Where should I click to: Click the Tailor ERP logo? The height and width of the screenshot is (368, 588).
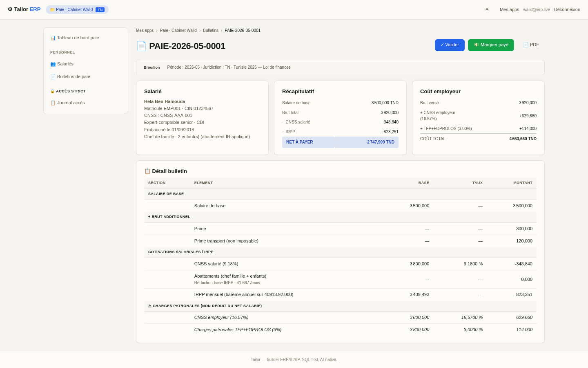coord(24,9)
